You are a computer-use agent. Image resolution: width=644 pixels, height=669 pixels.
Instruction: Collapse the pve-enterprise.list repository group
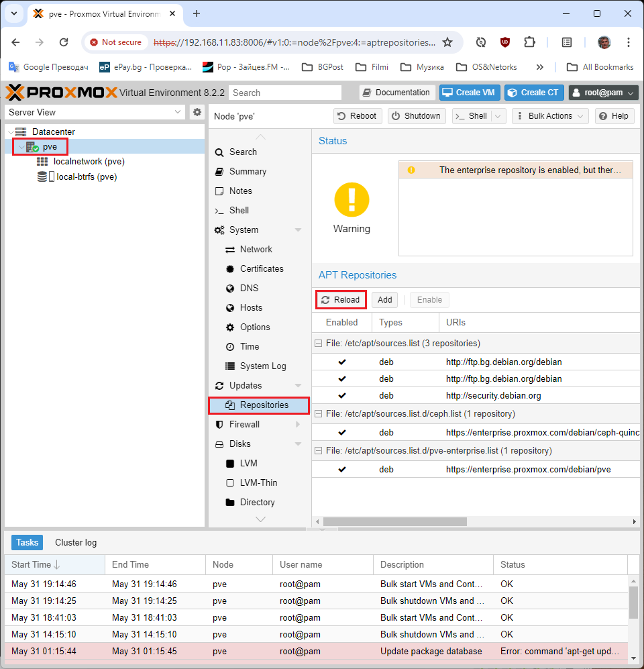(x=318, y=451)
